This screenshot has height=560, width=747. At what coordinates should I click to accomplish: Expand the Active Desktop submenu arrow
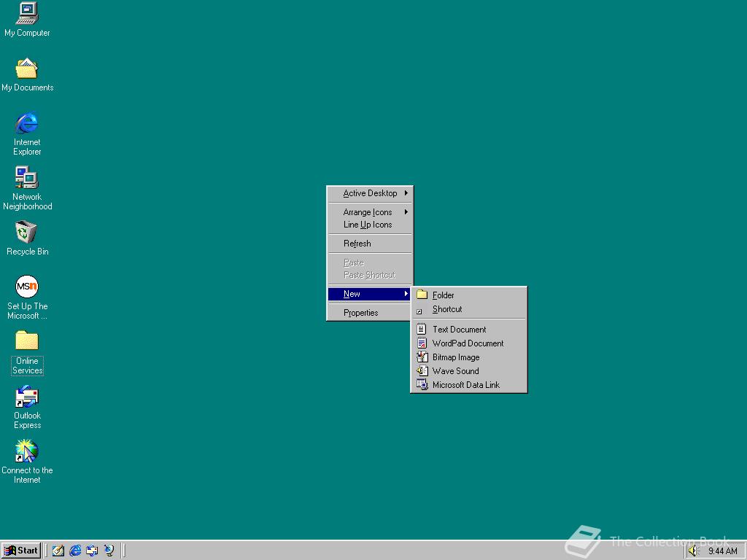(x=406, y=192)
